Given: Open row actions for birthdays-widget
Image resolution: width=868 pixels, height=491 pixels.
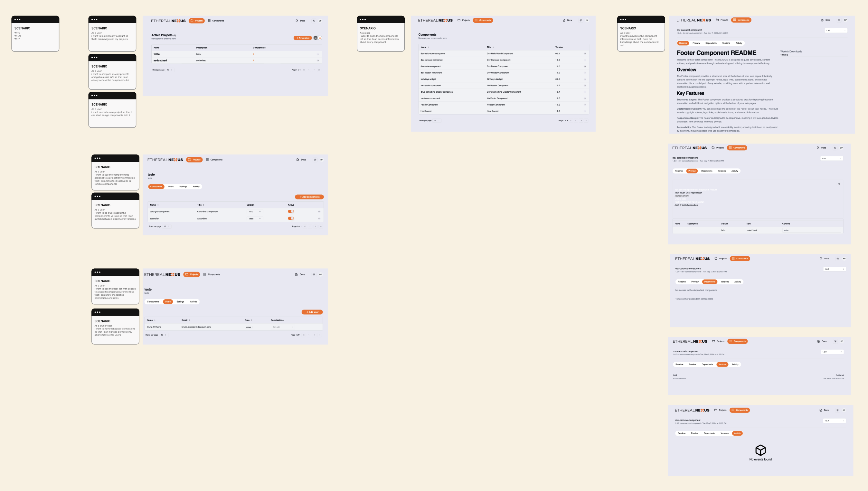Looking at the screenshot, I should click(x=585, y=79).
